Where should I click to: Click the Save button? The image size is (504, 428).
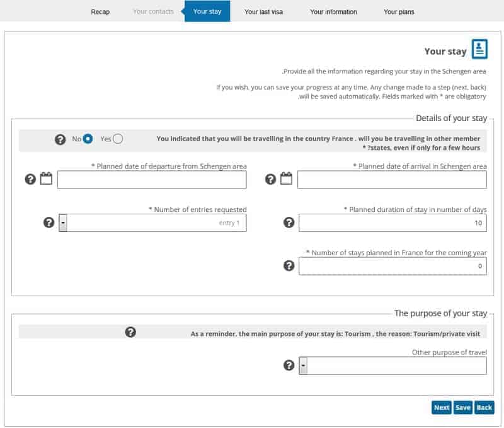(462, 407)
